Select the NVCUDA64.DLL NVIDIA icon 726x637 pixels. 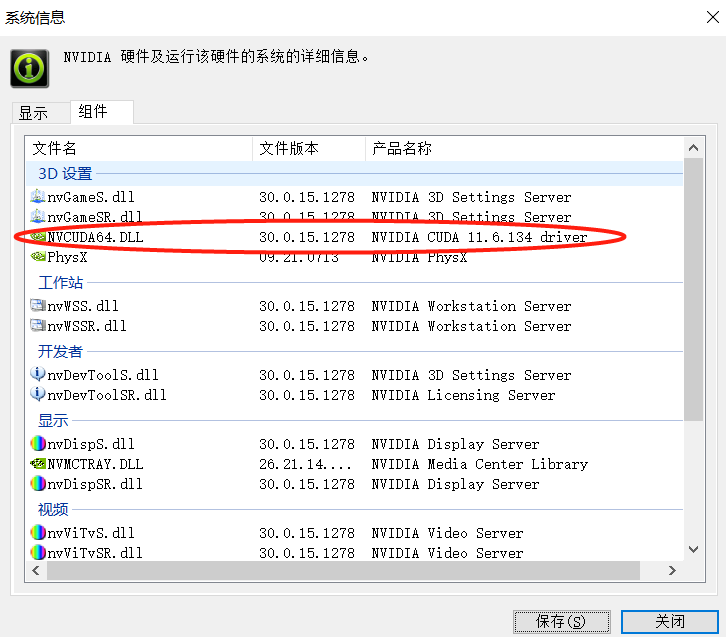click(x=38, y=237)
